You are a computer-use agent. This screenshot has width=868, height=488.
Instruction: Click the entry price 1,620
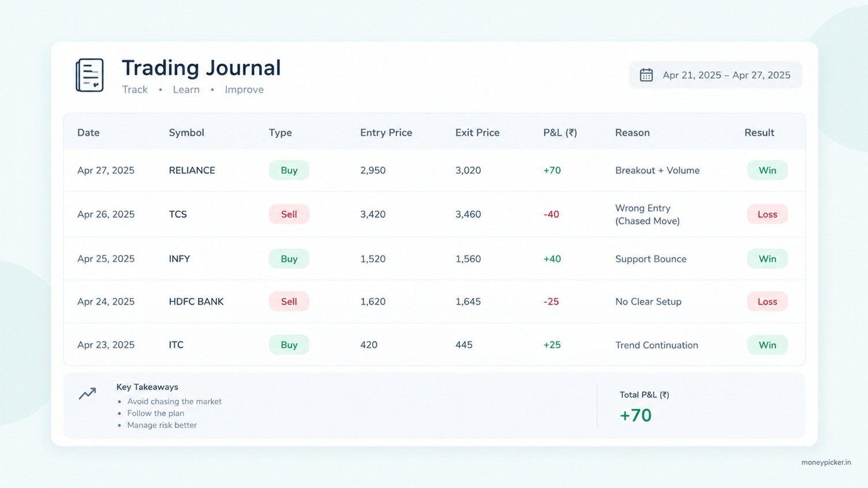pos(373,301)
